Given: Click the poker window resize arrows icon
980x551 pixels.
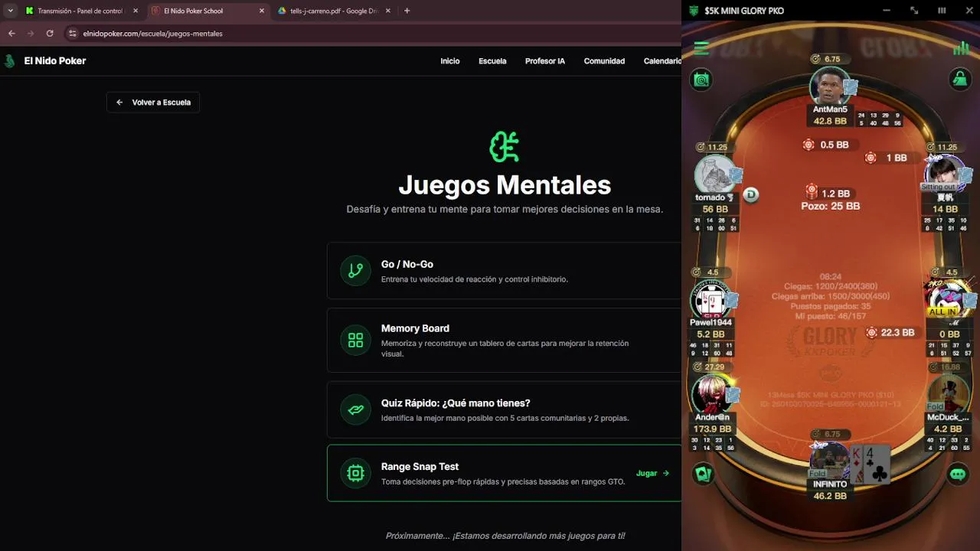Looking at the screenshot, I should [914, 11].
